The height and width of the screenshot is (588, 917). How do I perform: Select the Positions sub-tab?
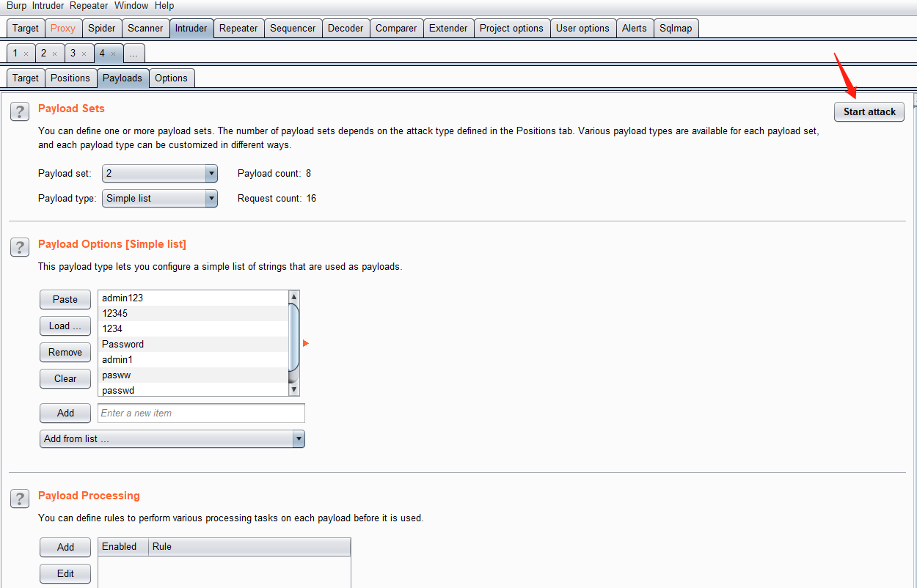pos(70,78)
